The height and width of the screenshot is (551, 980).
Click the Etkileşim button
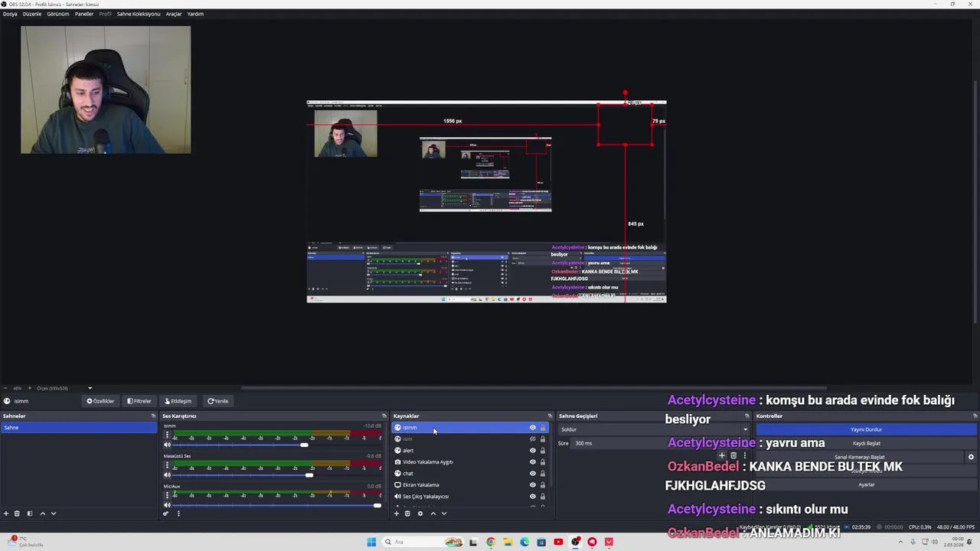[178, 401]
